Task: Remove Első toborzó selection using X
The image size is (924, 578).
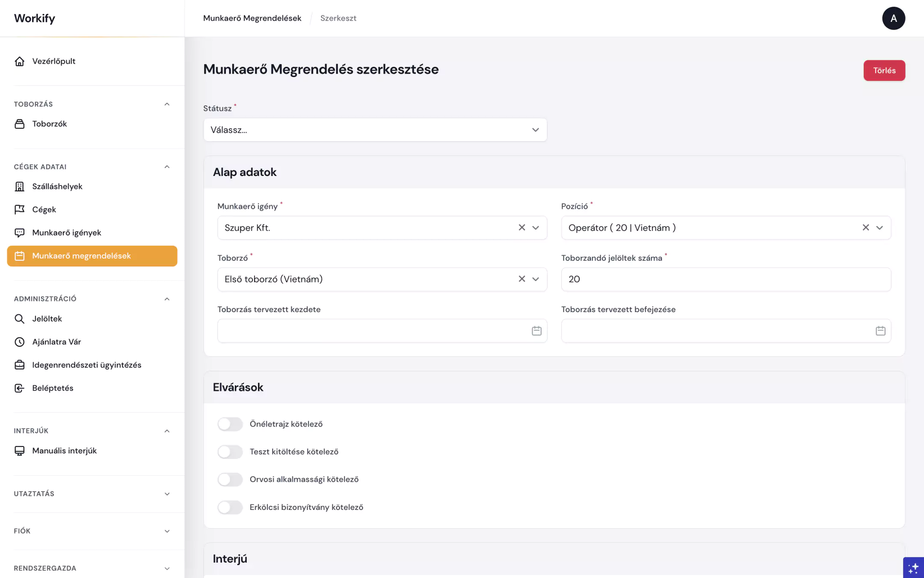Action: coord(521,279)
